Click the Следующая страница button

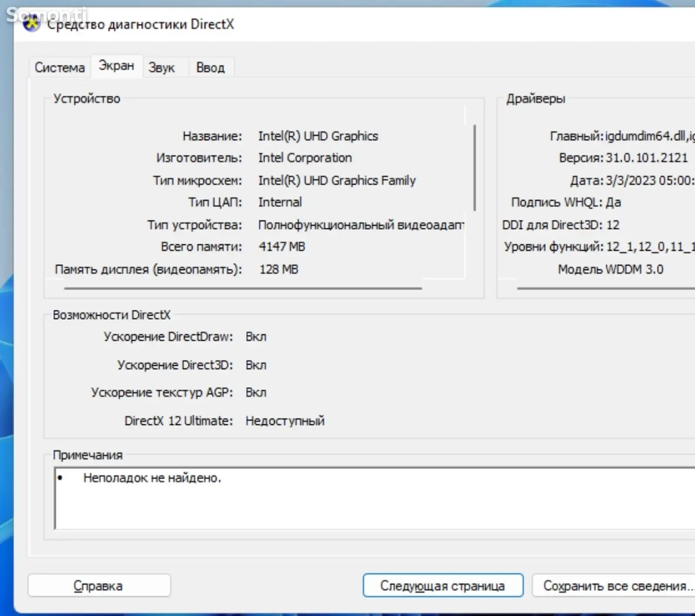coord(443,586)
